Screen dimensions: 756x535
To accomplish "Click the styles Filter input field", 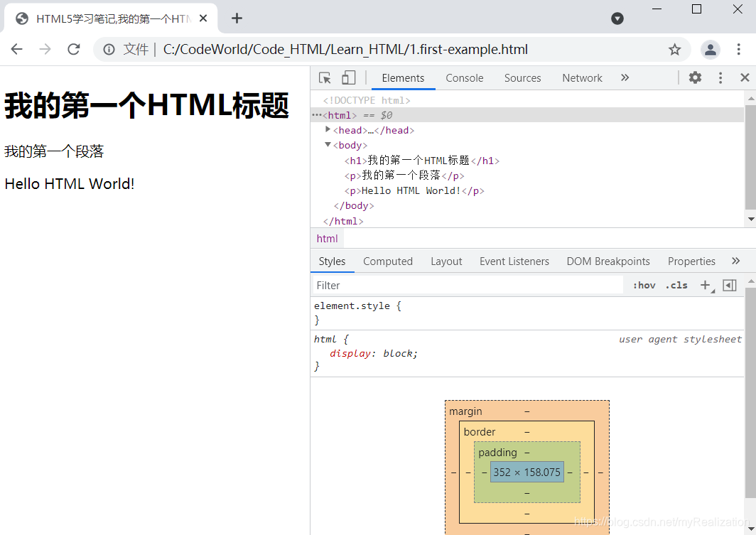I will pyautogui.click(x=468, y=286).
